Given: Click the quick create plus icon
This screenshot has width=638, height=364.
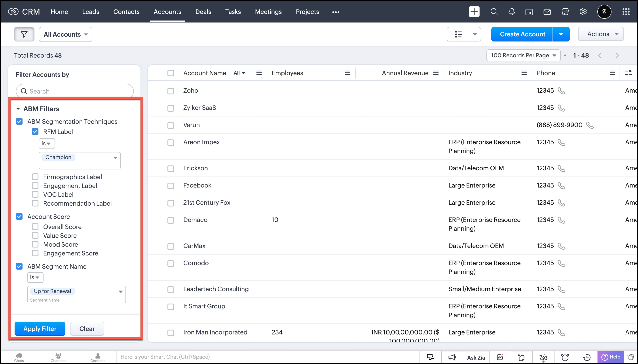Looking at the screenshot, I should coord(474,12).
